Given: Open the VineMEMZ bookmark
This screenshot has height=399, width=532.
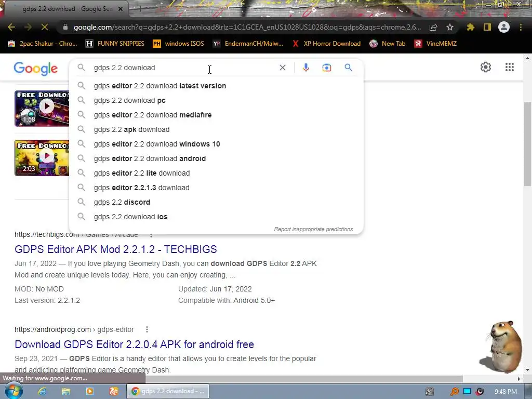Looking at the screenshot, I should (x=436, y=44).
